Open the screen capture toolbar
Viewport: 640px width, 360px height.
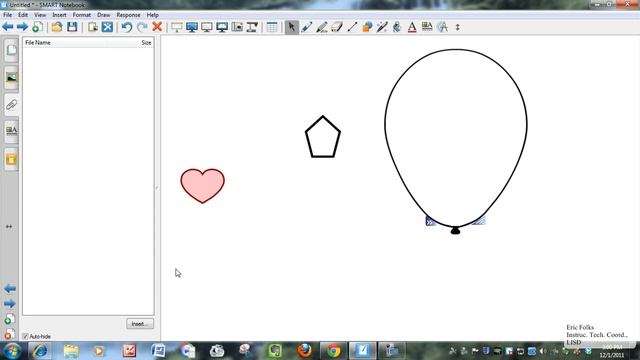237,27
